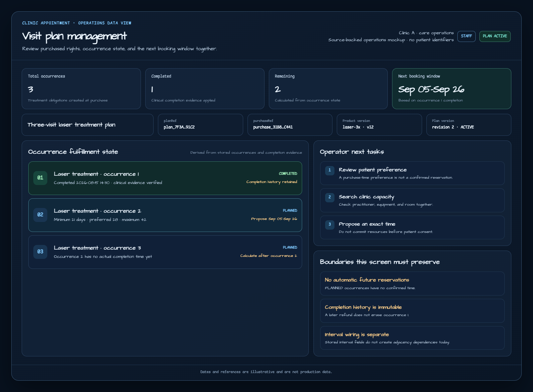Select planRef value plan_7F3A…91C2
Viewport: 533px width, 392px height.
[x=179, y=127]
